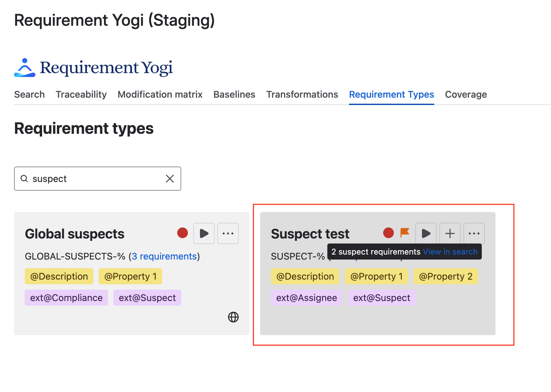Click @Property 1 tag on Global suspects
The height and width of the screenshot is (392, 551).
pyautogui.click(x=130, y=276)
